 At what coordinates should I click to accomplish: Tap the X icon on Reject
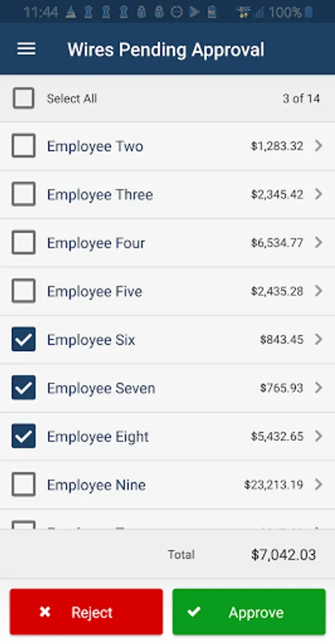(45, 612)
